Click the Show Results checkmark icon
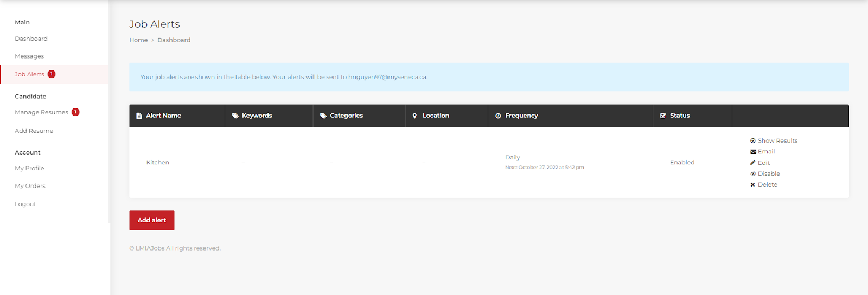Image resolution: width=868 pixels, height=295 pixels. [x=753, y=141]
